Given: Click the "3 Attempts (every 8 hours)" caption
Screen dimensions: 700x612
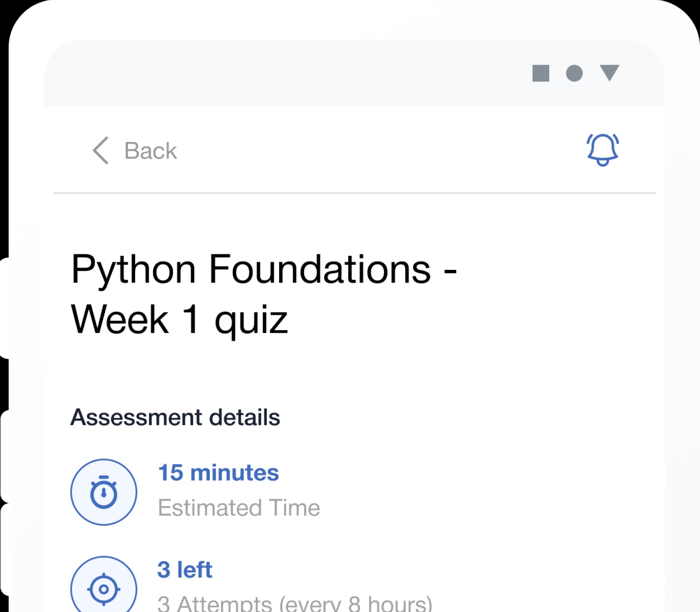Looking at the screenshot, I should point(294,603).
